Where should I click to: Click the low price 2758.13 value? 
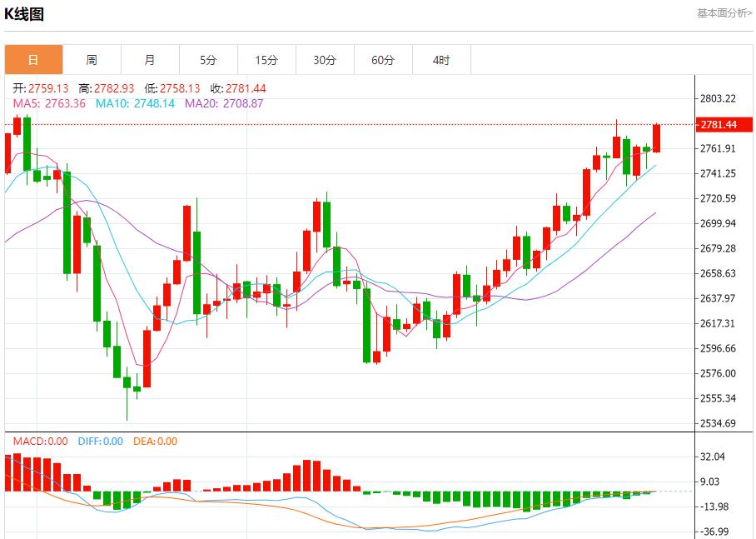pos(180,88)
